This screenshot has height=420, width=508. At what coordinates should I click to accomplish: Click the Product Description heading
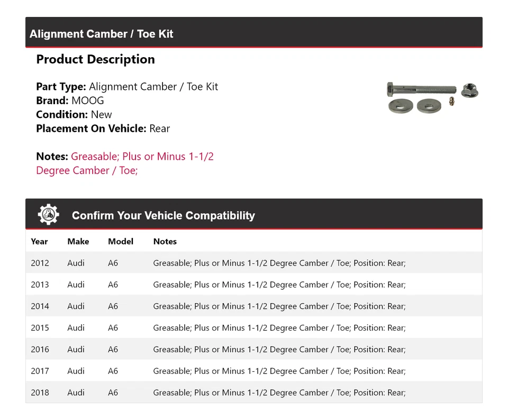tap(95, 59)
